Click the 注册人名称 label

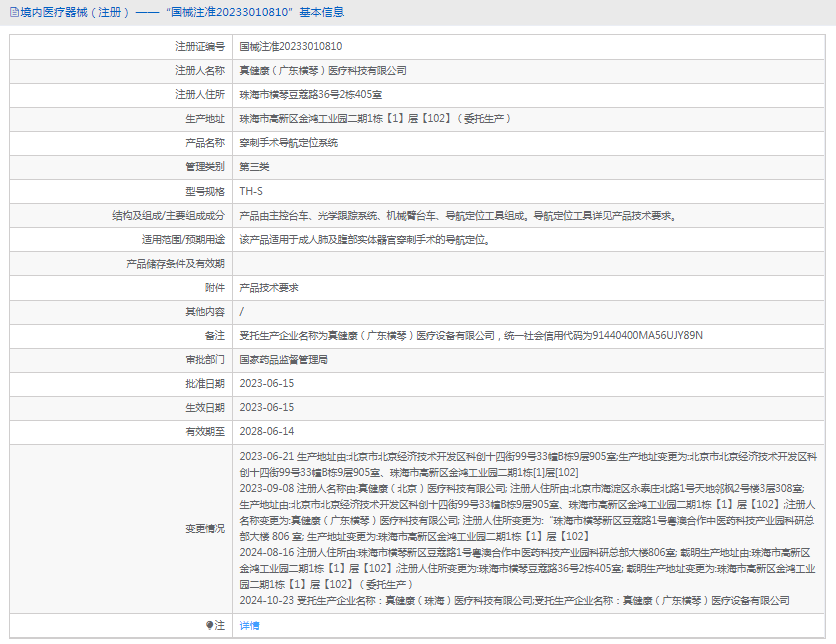pyautogui.click(x=200, y=71)
